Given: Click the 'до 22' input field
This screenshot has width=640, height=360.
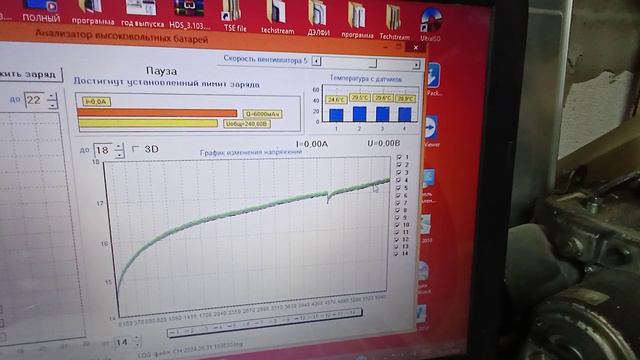Looking at the screenshot, I should pos(36,100).
